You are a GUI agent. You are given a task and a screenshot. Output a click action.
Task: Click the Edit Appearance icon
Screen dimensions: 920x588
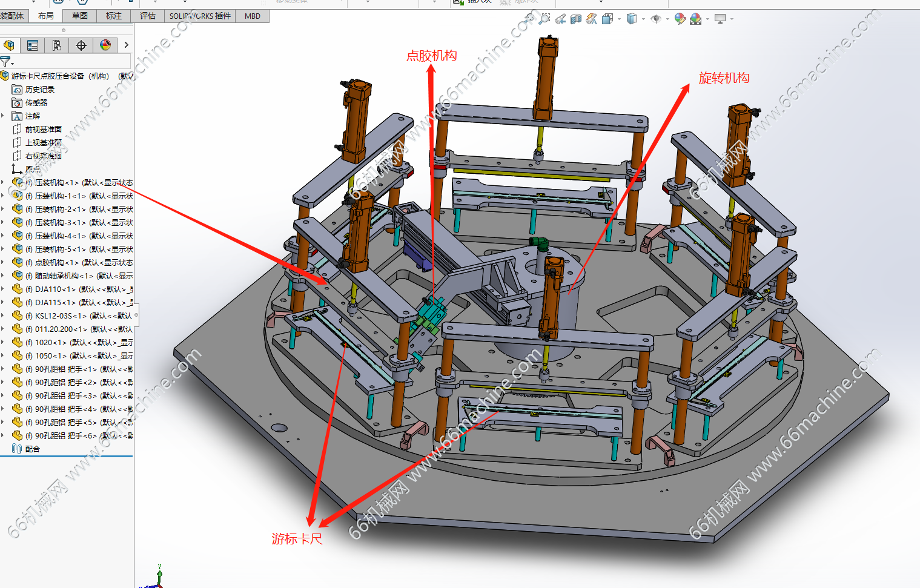[680, 19]
